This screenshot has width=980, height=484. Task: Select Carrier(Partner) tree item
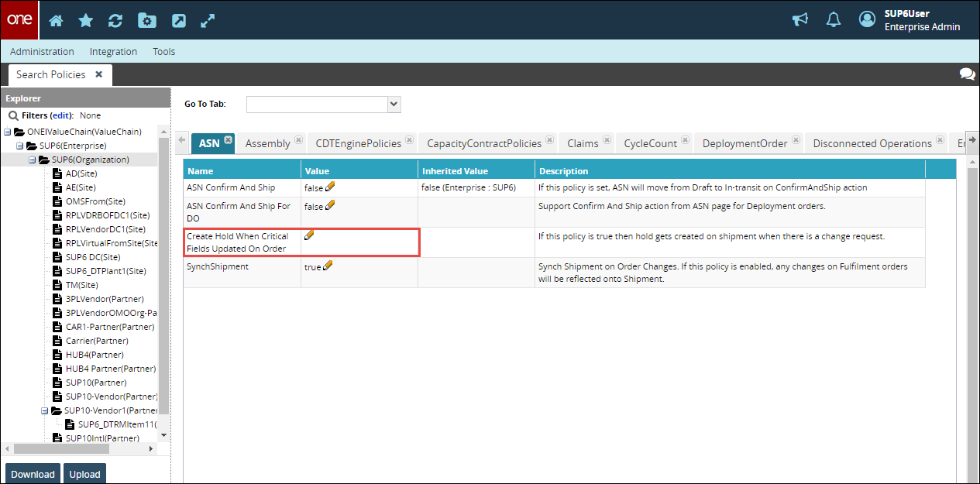(x=97, y=341)
